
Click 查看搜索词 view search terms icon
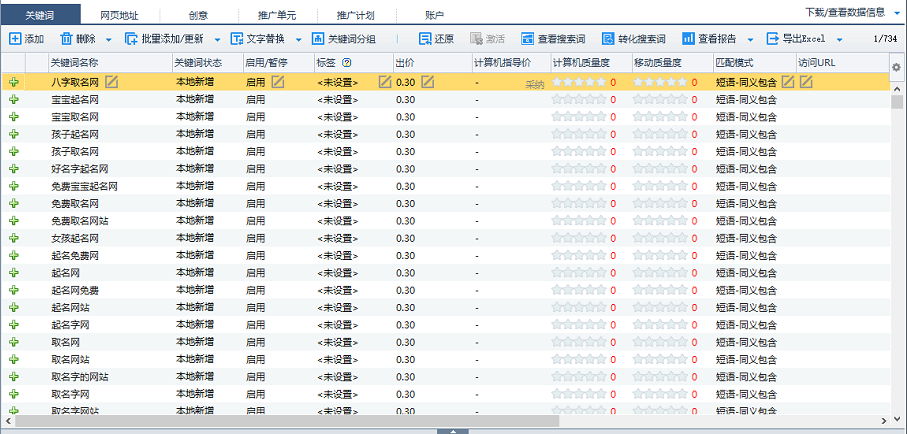[x=528, y=39]
